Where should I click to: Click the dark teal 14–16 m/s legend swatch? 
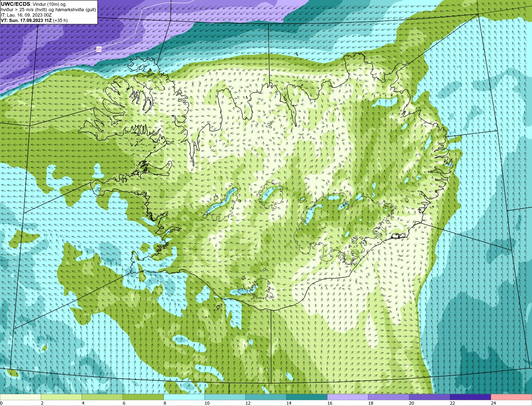(x=307, y=397)
